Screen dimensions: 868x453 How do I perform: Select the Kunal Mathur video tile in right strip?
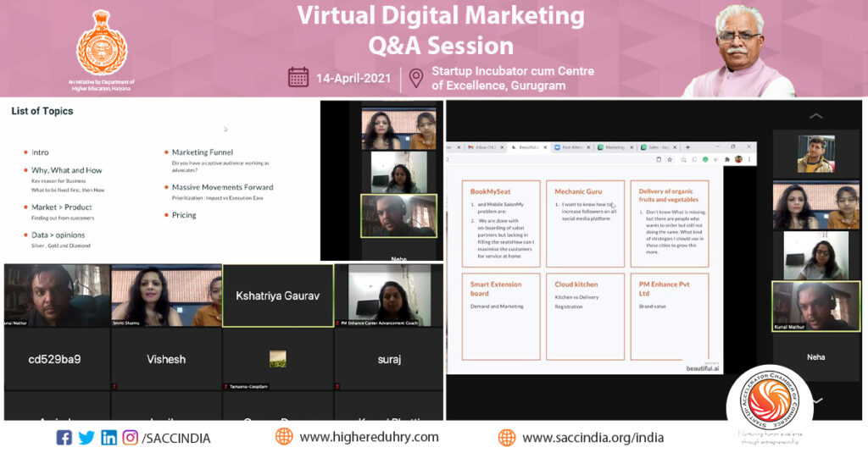[816, 307]
